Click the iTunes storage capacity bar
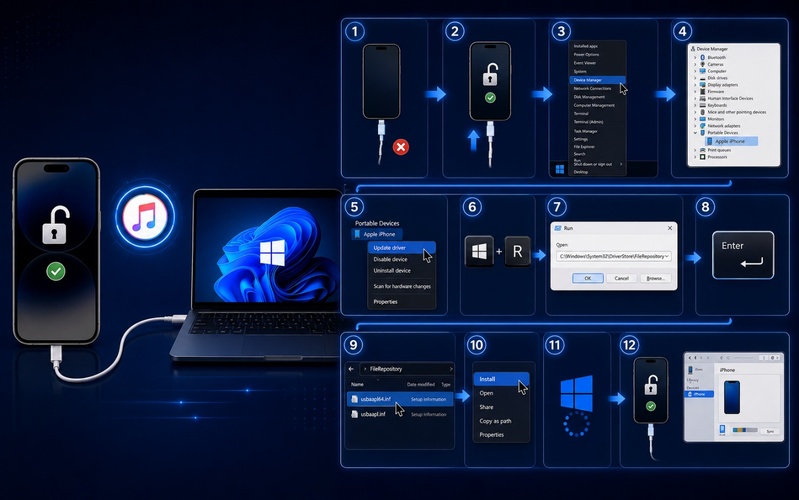The width and height of the screenshot is (799, 500). click(x=745, y=430)
